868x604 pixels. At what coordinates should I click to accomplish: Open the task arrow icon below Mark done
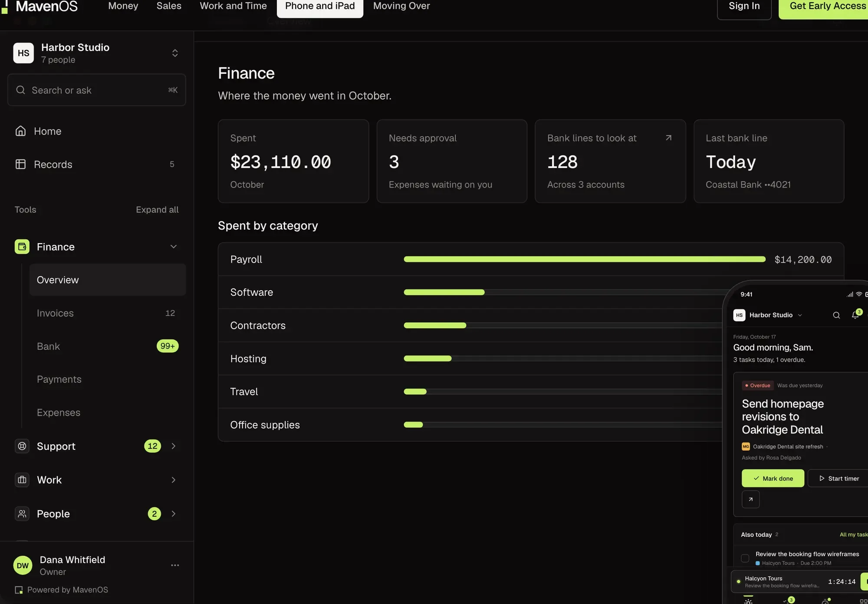click(751, 499)
